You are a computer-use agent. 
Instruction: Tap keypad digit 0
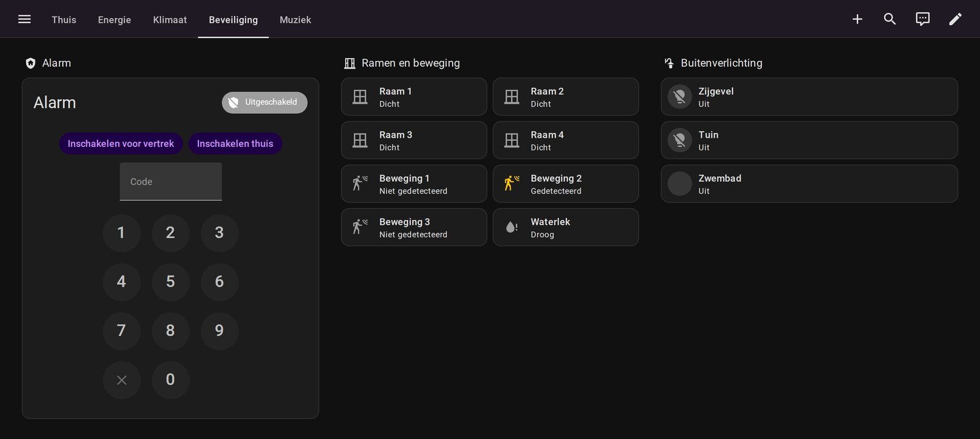[170, 380]
